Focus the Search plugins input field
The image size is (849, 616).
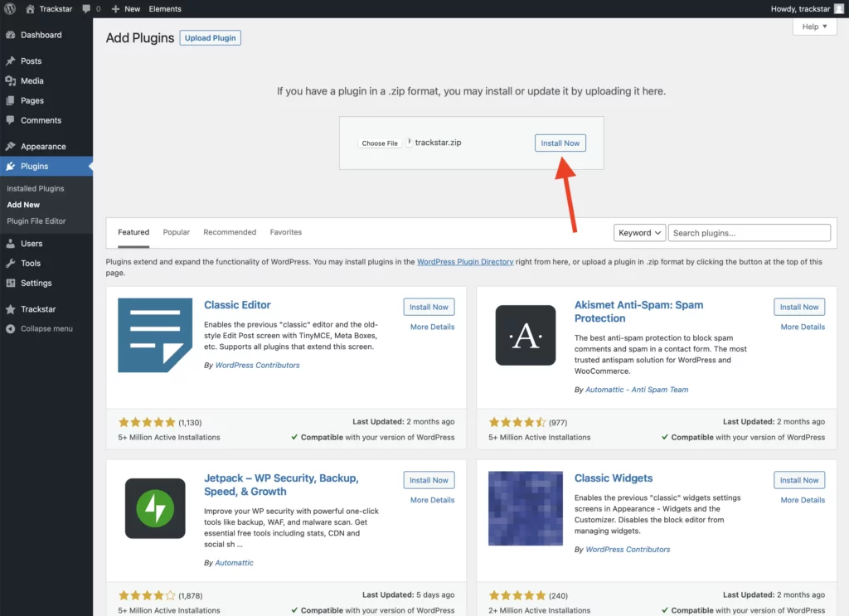point(750,233)
